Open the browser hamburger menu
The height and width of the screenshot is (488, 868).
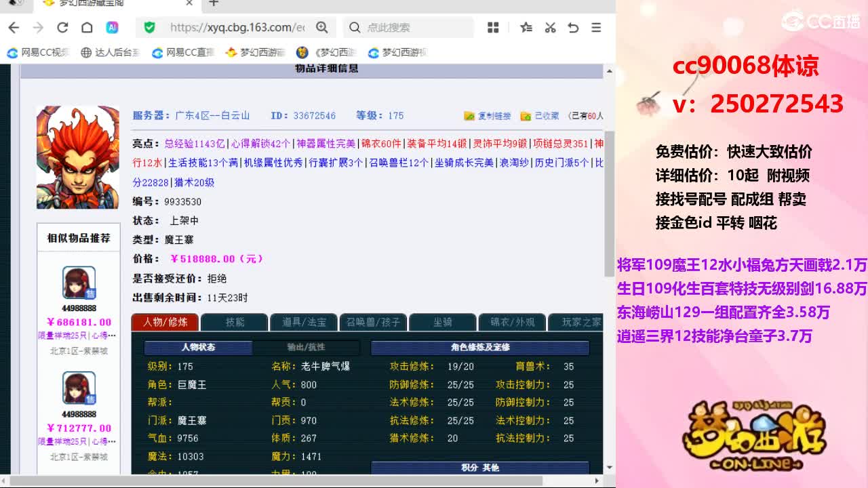tap(596, 28)
